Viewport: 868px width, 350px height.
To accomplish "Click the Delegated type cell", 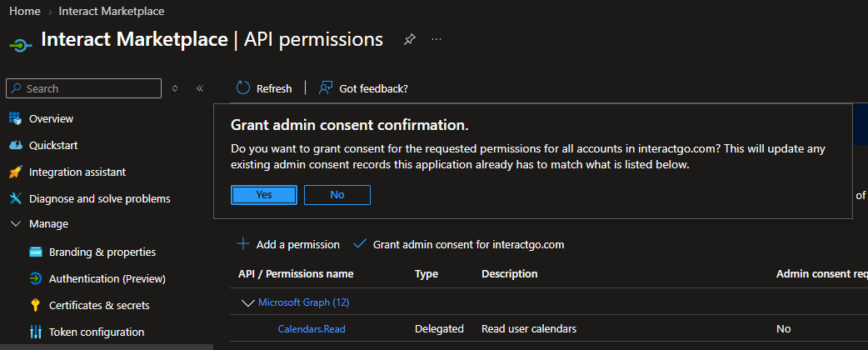I will coord(439,329).
